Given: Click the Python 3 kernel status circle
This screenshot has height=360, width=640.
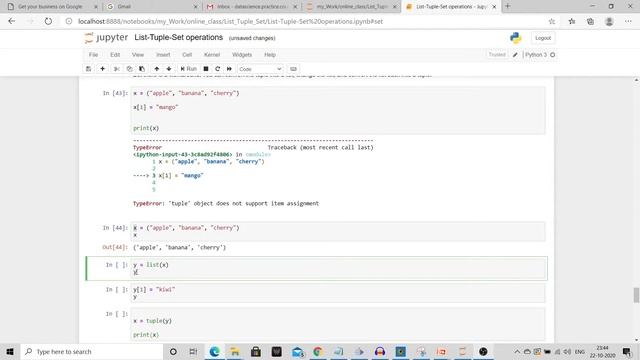Looking at the screenshot, I should tap(553, 55).
